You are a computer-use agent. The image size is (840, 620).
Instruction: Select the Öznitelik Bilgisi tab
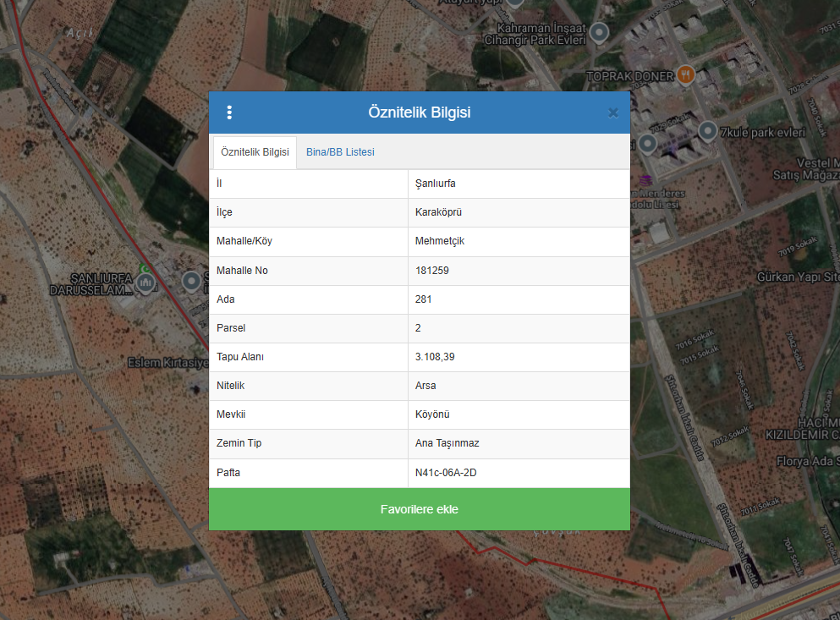255,152
